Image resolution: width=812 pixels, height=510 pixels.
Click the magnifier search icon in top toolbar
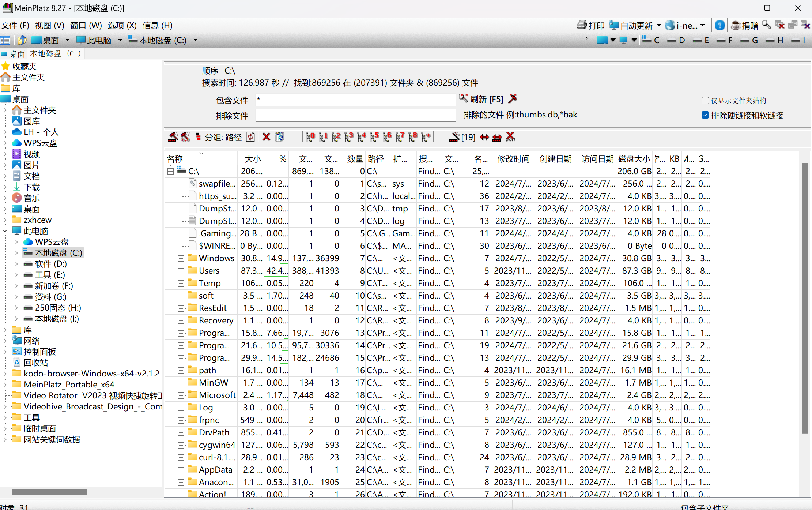pos(767,25)
